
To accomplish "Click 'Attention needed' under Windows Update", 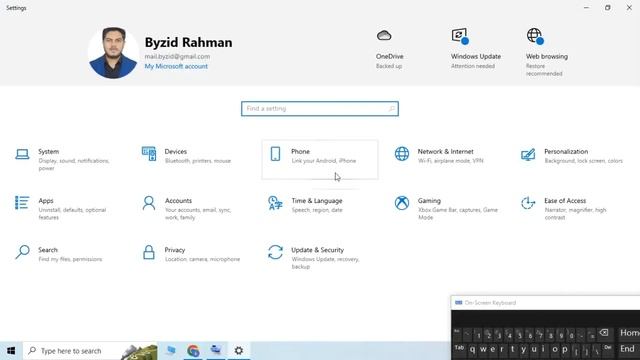I will point(473,66).
